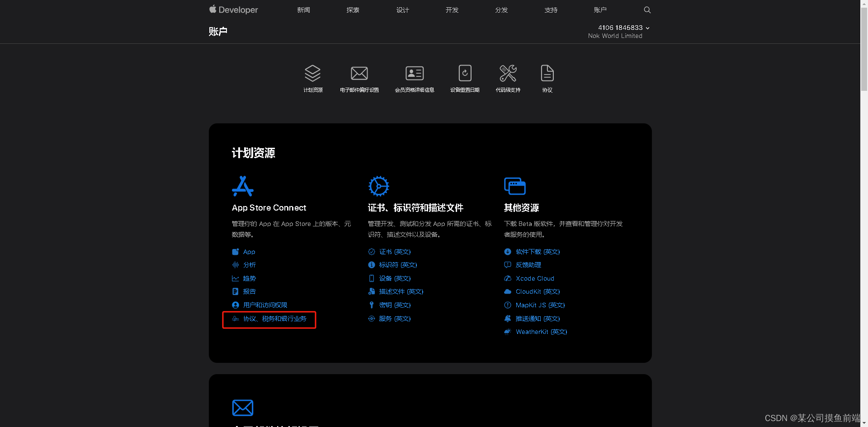
Task: Click the download icon beside 软件下载
Action: tap(508, 252)
